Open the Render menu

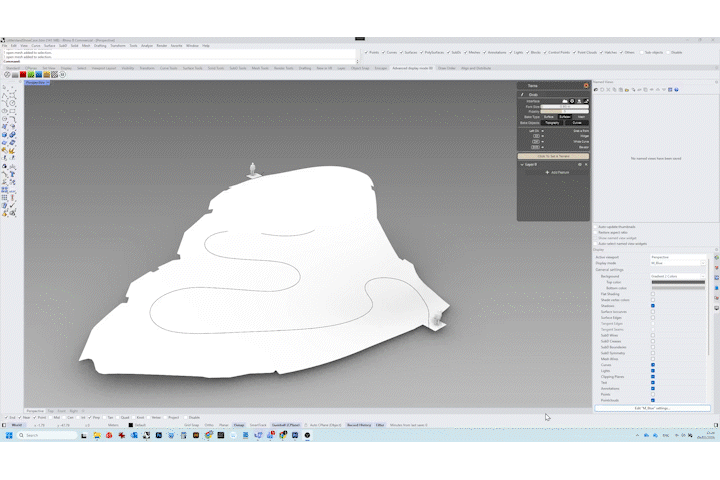pyautogui.click(x=162, y=46)
